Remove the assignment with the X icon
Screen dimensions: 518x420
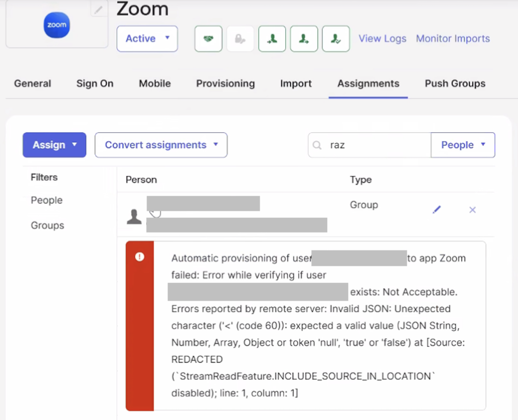point(472,210)
